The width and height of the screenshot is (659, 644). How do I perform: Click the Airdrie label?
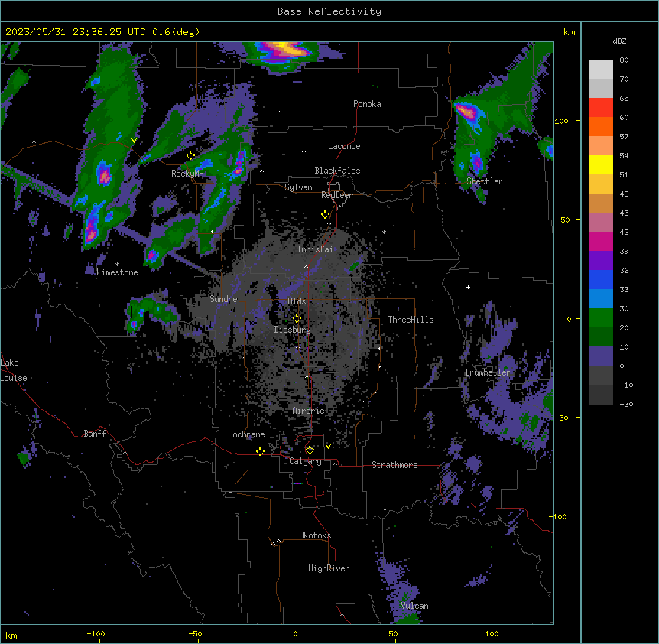(x=309, y=411)
